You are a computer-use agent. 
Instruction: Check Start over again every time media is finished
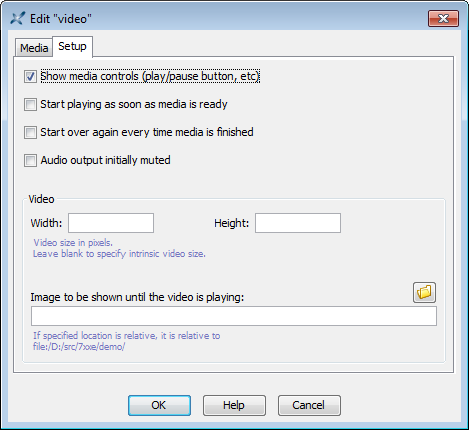pyautogui.click(x=30, y=133)
